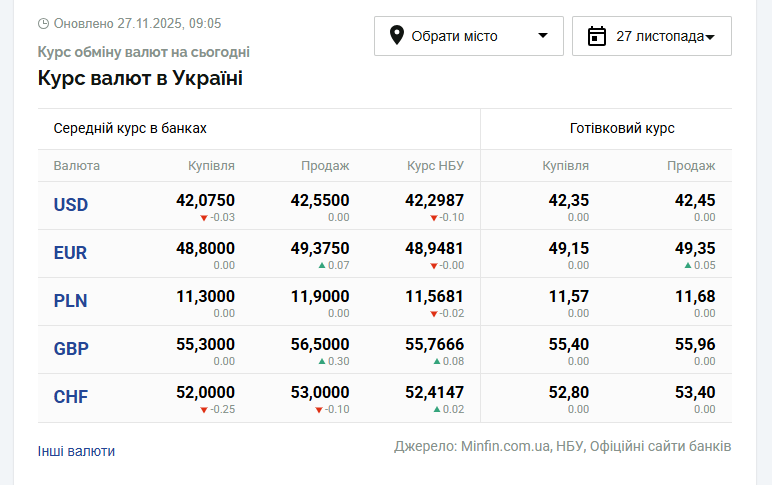
Task: Click the USD bank buy rate 42,0750
Action: pyautogui.click(x=205, y=200)
